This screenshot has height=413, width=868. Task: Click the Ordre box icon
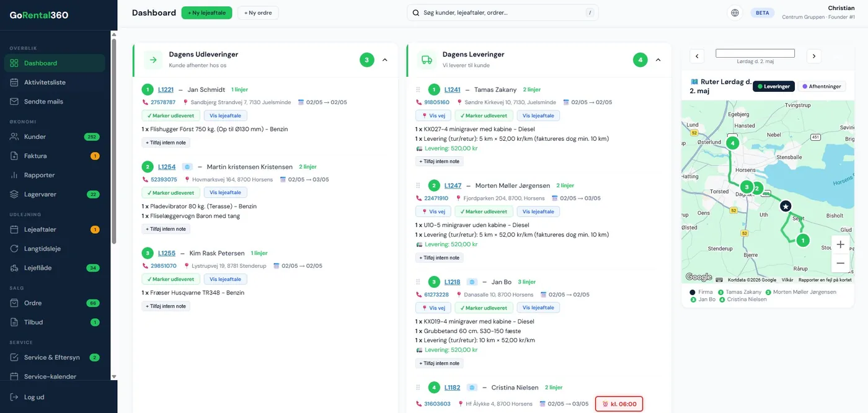14,303
